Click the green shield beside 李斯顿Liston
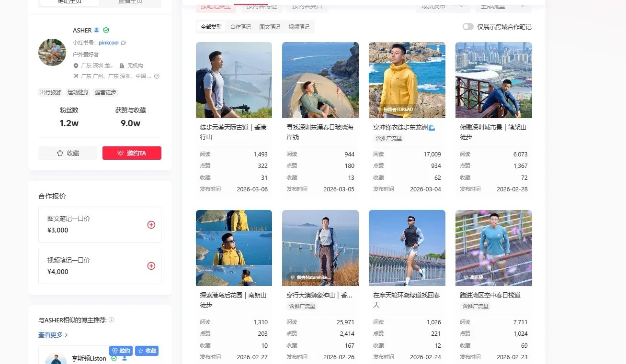Screen dimensions: 626x364 coord(114,358)
